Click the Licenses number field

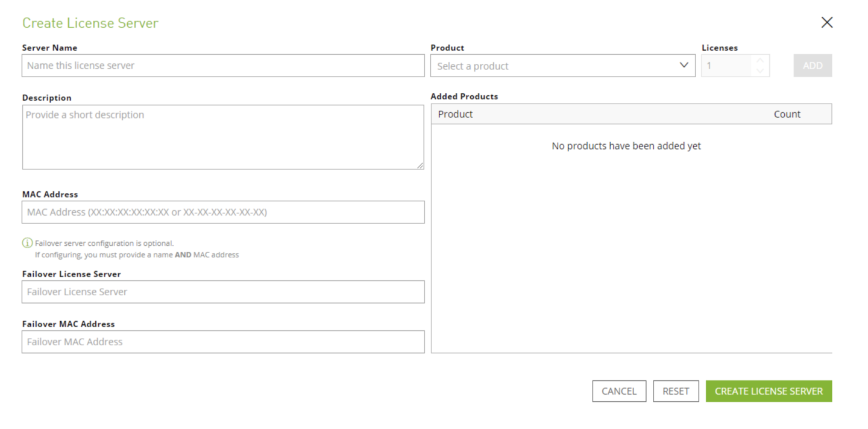[726, 66]
